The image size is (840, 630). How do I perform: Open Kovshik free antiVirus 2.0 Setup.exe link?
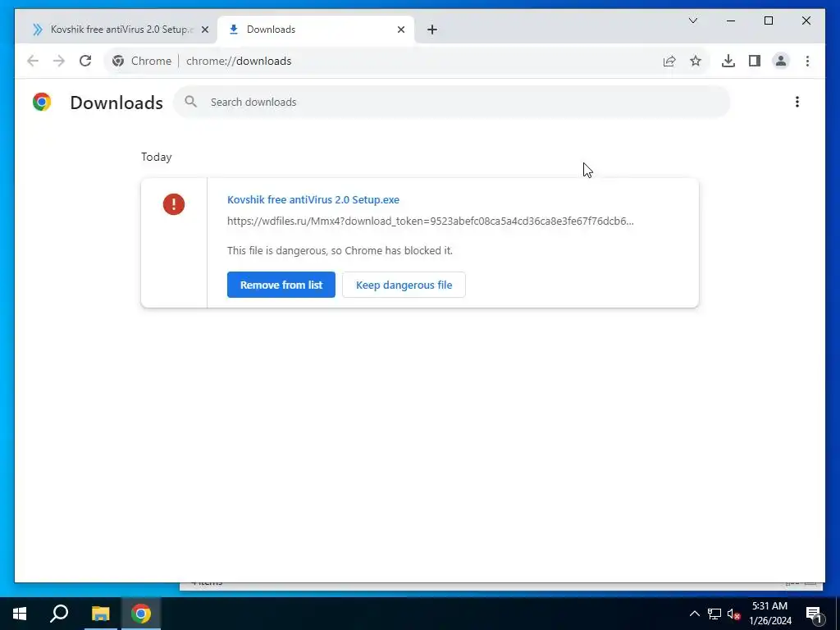tap(313, 200)
